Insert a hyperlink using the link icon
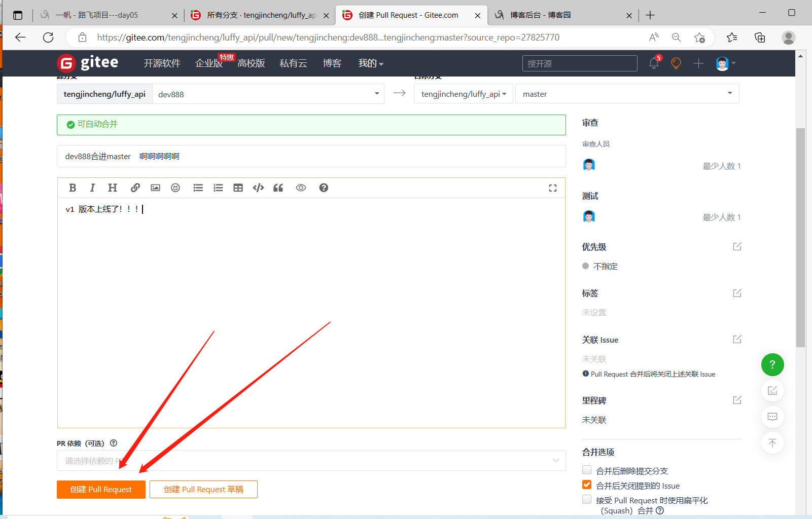 [x=135, y=188]
